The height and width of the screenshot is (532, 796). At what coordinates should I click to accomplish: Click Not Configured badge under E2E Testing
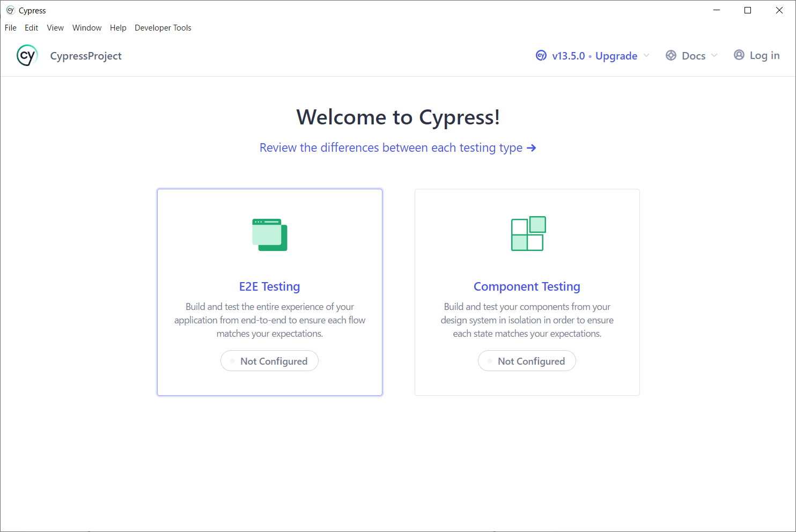coord(269,361)
